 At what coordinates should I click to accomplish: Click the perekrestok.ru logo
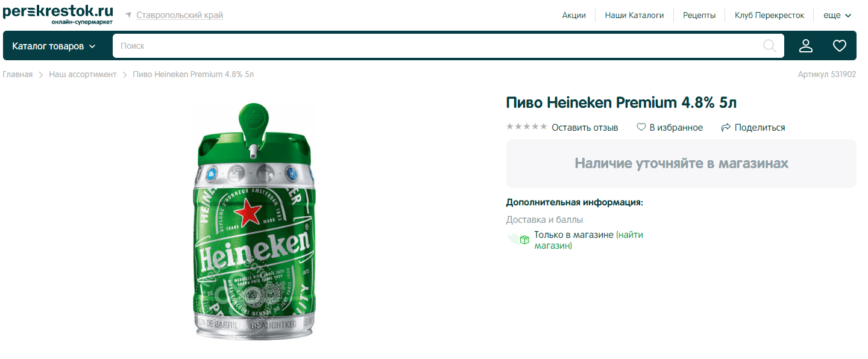tap(58, 14)
